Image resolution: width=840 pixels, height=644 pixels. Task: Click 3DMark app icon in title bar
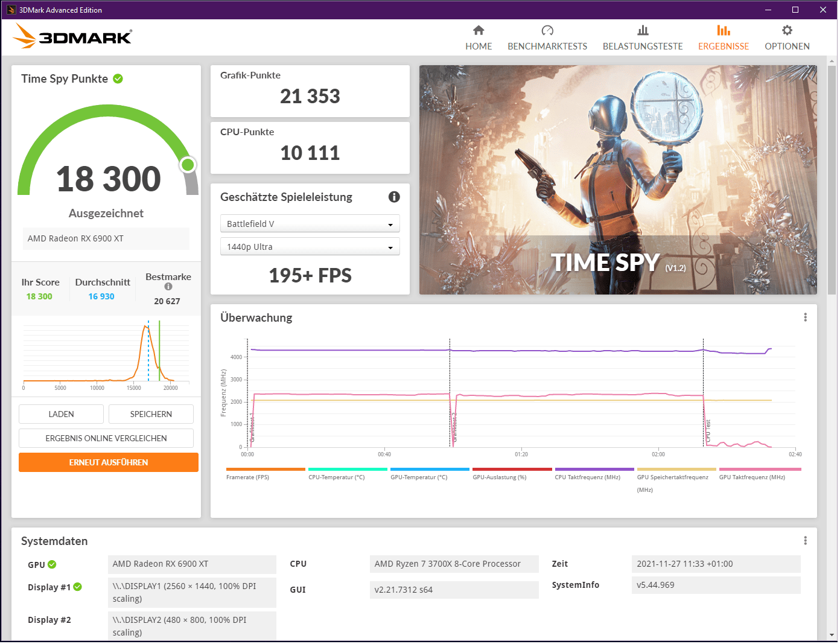pyautogui.click(x=11, y=10)
